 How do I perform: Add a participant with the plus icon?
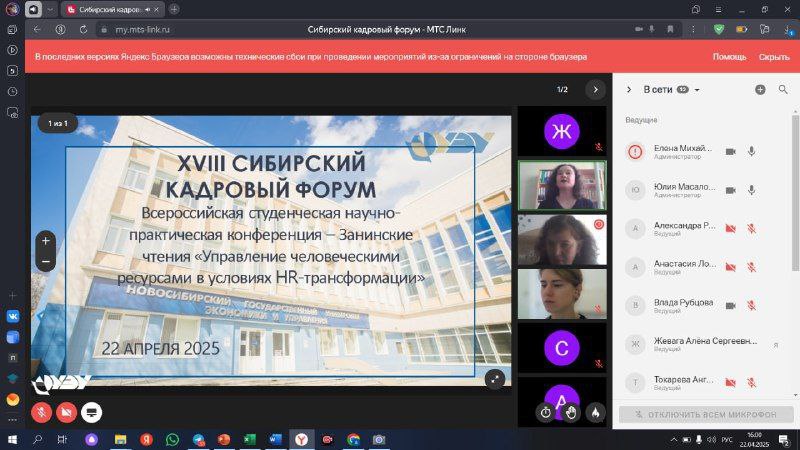[760, 90]
